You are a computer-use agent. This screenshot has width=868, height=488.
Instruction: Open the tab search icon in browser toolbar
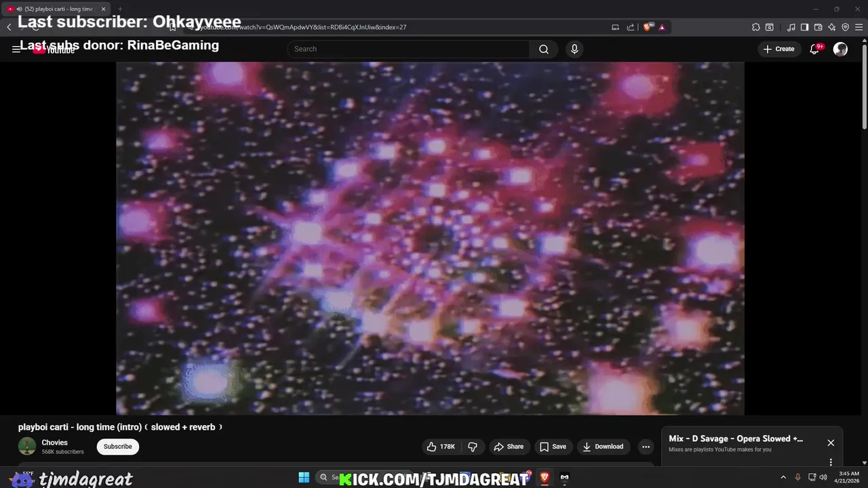click(770, 27)
